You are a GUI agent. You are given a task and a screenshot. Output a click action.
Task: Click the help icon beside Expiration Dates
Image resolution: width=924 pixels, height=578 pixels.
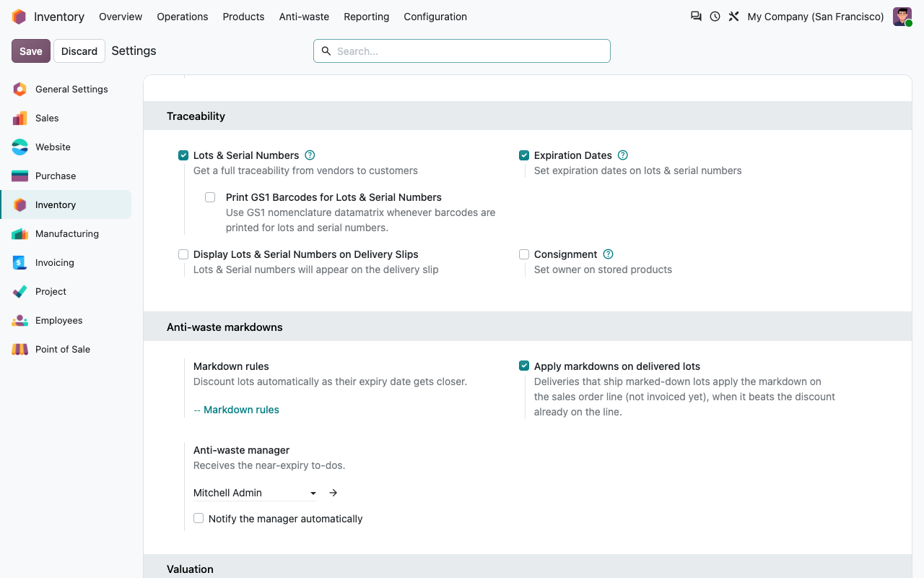[623, 155]
